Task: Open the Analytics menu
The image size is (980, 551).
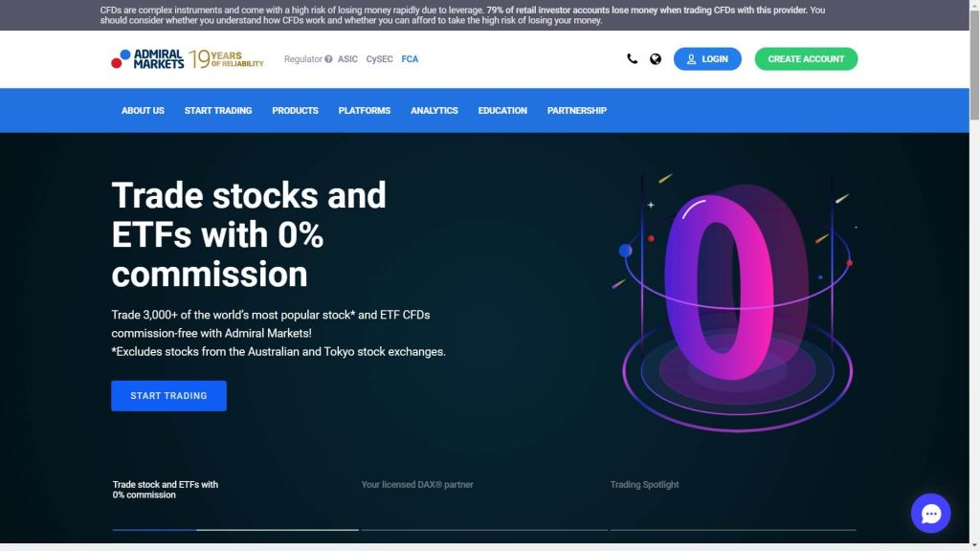Action: (x=434, y=111)
